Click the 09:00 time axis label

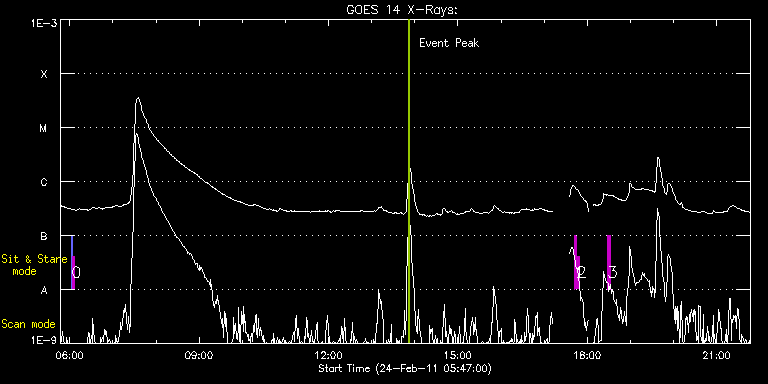click(200, 355)
